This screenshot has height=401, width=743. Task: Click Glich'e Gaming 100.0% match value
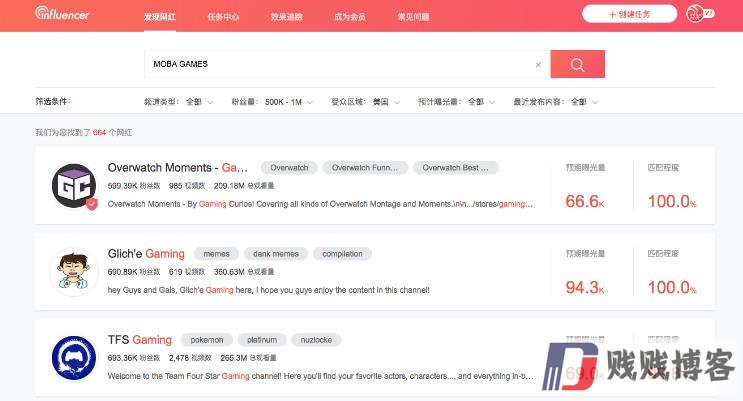coord(672,287)
